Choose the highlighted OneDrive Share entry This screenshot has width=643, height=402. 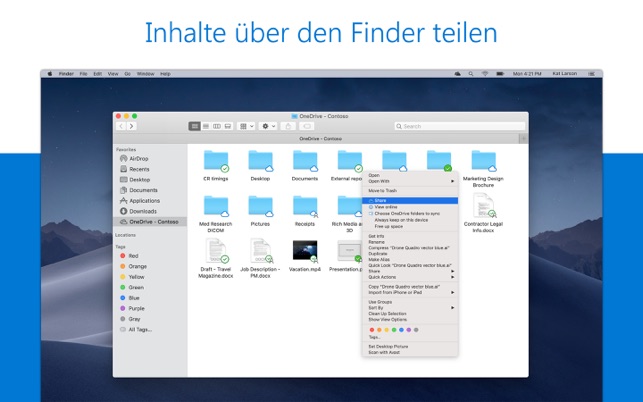click(410, 201)
